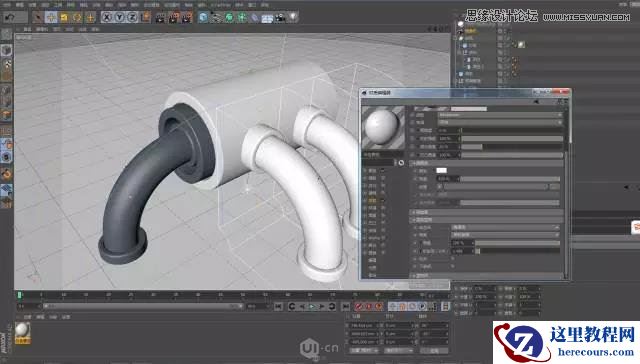
Task: Click the material preview sphere in Material Editor
Action: (x=383, y=128)
